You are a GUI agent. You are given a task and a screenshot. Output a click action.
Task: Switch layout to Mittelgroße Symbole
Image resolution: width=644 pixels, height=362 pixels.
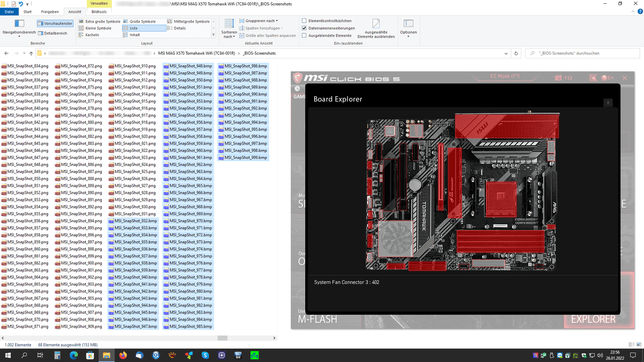[x=188, y=21]
